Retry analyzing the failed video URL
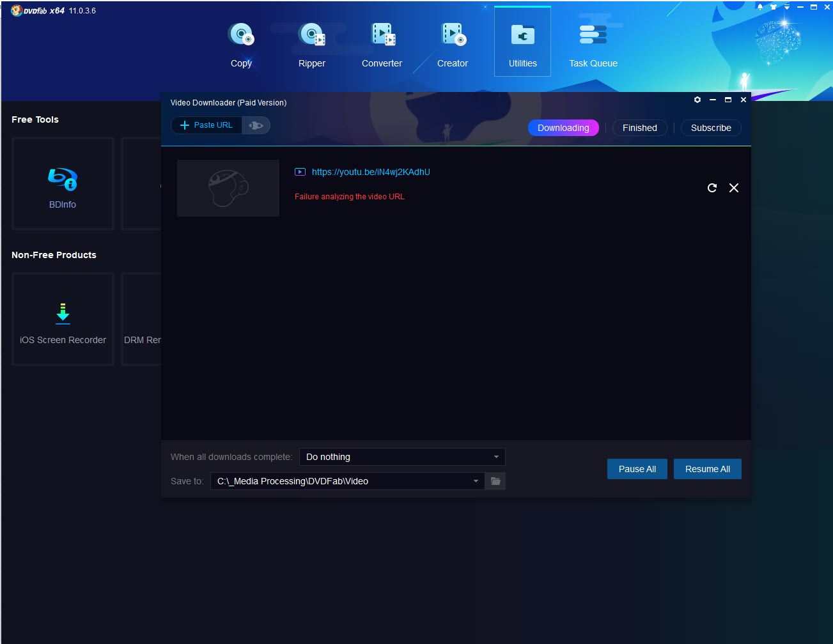Viewport: 833px width, 644px height. 712,188
